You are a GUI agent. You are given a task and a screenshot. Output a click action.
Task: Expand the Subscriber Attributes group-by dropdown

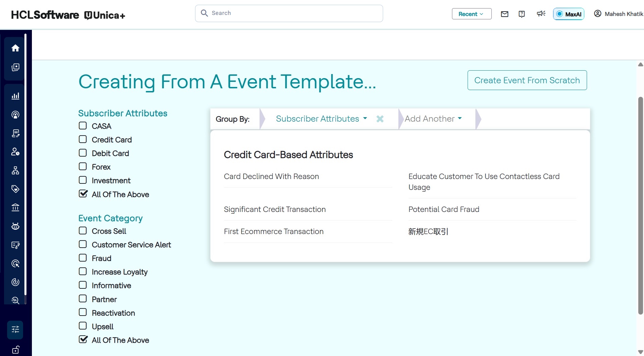click(x=321, y=119)
